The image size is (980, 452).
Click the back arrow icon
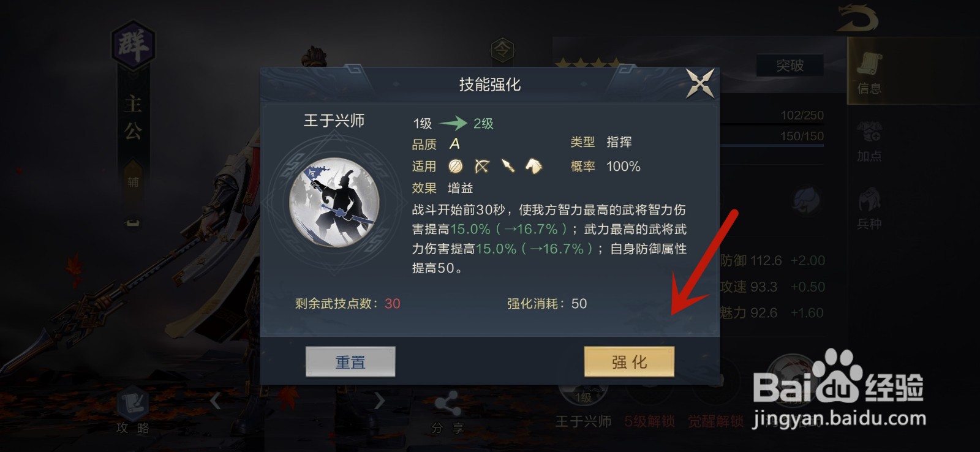(858, 17)
